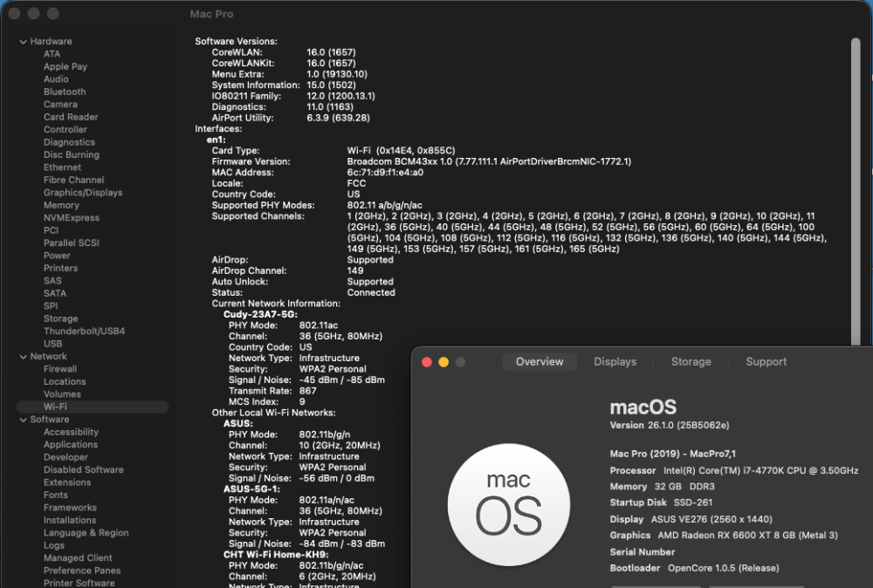
Task: Select Developer under Software
Action: coord(65,457)
